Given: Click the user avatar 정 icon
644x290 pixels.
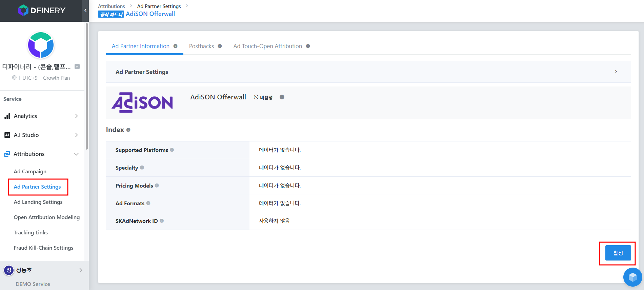Looking at the screenshot, I should 9,270.
